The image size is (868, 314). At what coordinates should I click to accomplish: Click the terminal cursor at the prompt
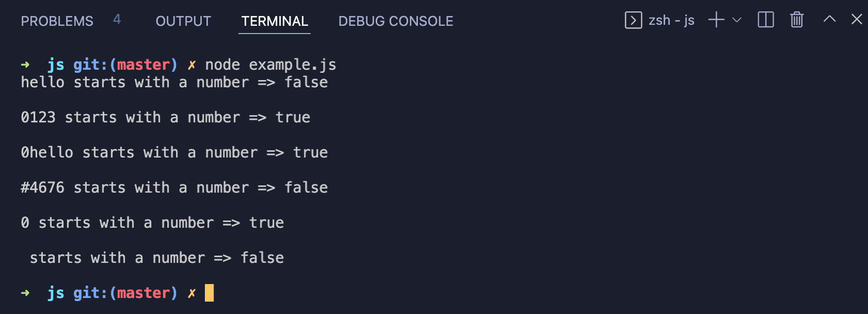pos(209,293)
